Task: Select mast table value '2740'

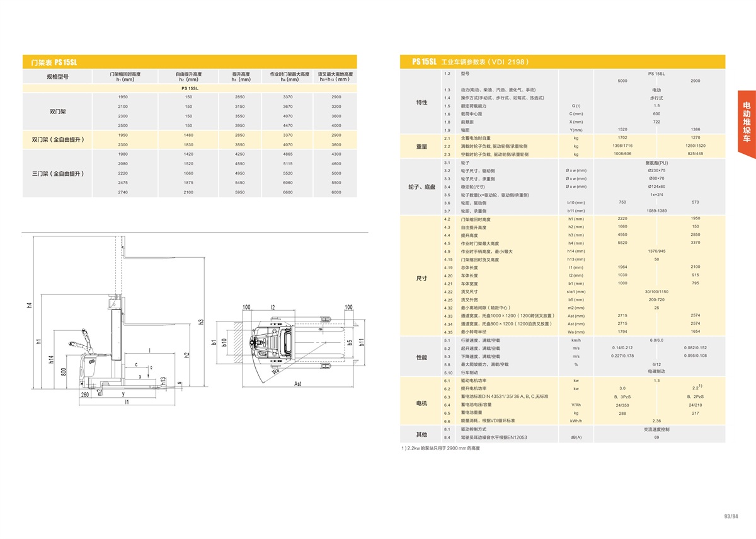Action: (122, 192)
